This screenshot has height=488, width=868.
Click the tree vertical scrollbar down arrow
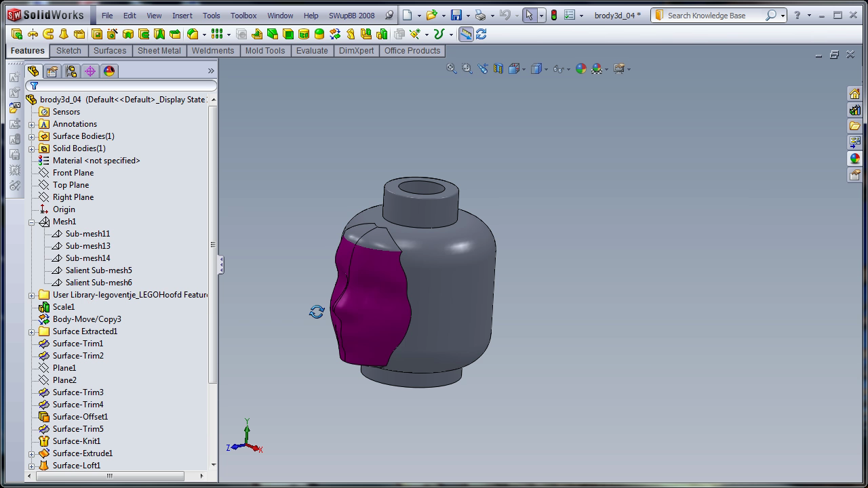(x=214, y=465)
